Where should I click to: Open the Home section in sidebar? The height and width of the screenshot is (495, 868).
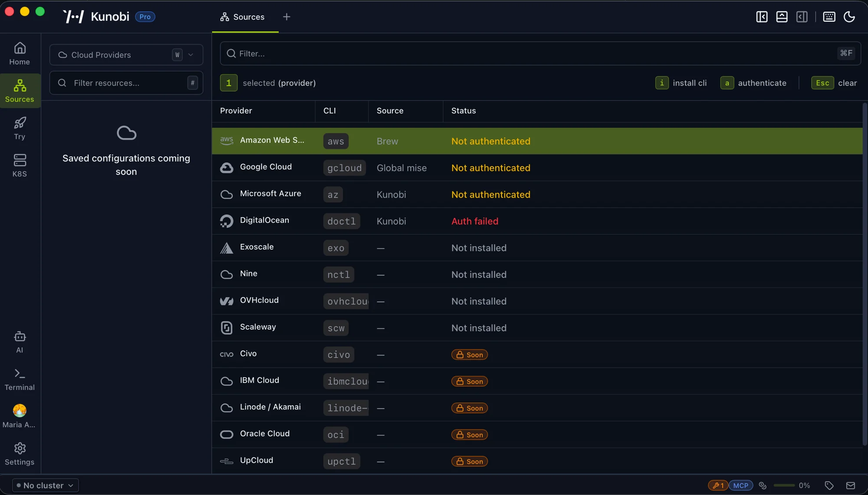click(x=20, y=54)
